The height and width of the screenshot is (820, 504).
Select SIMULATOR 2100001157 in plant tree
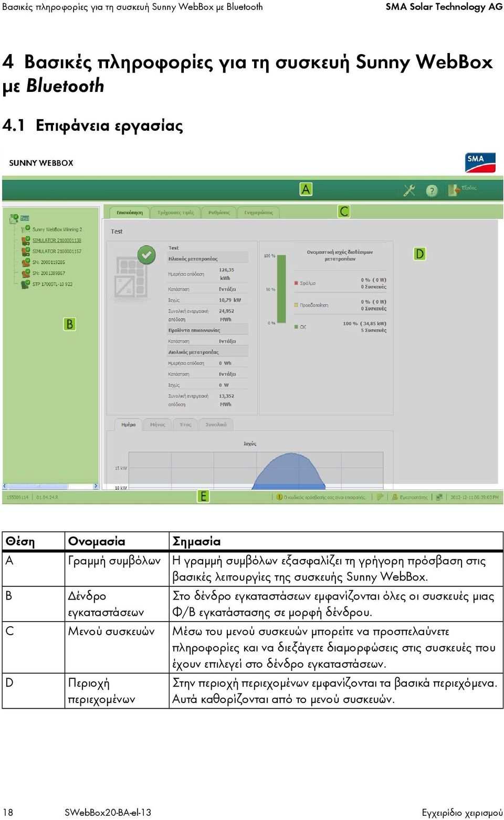tap(57, 251)
